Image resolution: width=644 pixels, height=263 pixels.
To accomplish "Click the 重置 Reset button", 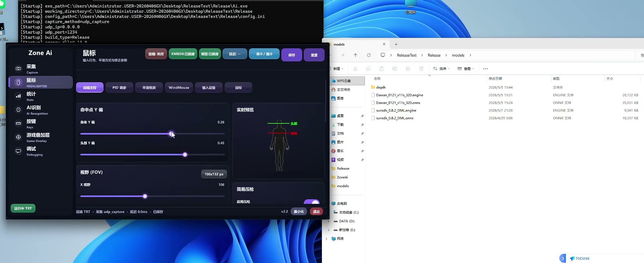I will tap(314, 55).
